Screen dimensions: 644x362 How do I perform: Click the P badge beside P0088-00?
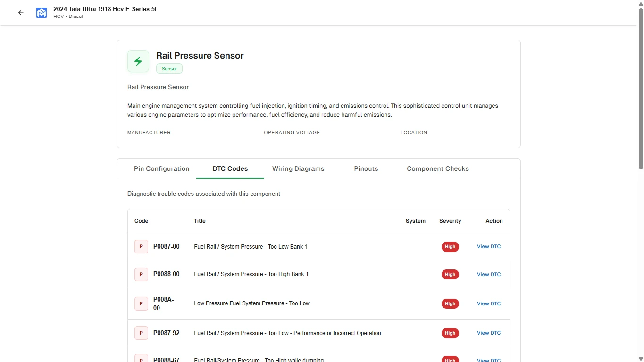tap(141, 274)
